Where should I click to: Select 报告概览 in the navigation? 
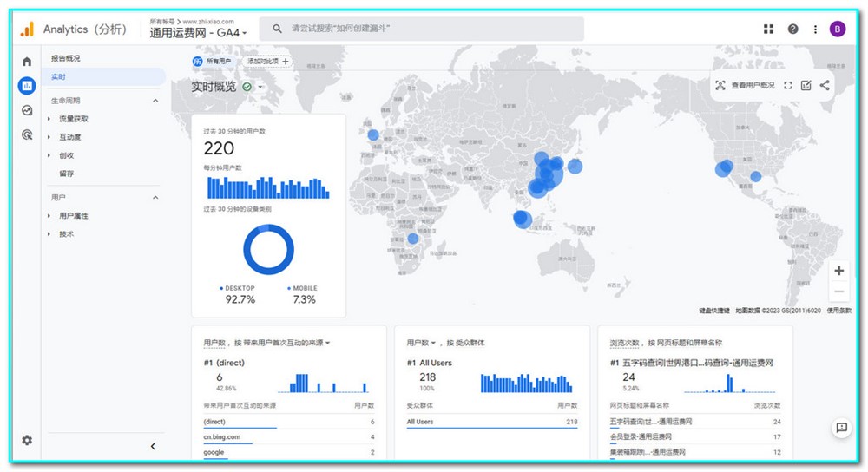[x=65, y=59]
